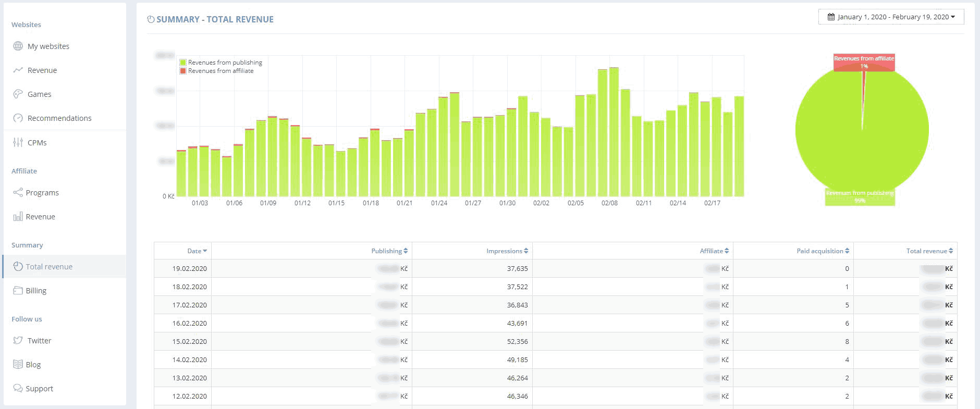Image resolution: width=980 pixels, height=409 pixels.
Task: Toggle Revenues from affiliate legend entry
Action: point(217,70)
